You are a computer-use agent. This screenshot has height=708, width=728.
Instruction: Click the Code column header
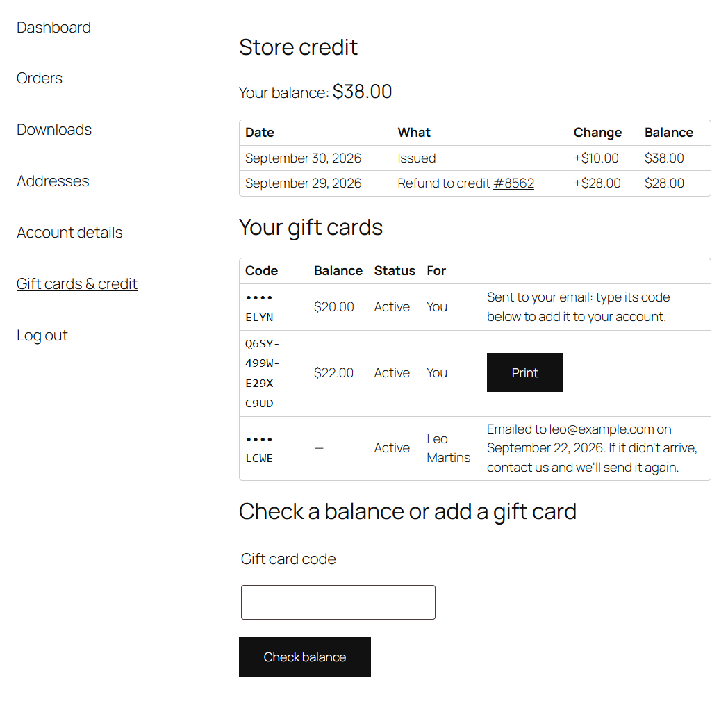click(261, 271)
